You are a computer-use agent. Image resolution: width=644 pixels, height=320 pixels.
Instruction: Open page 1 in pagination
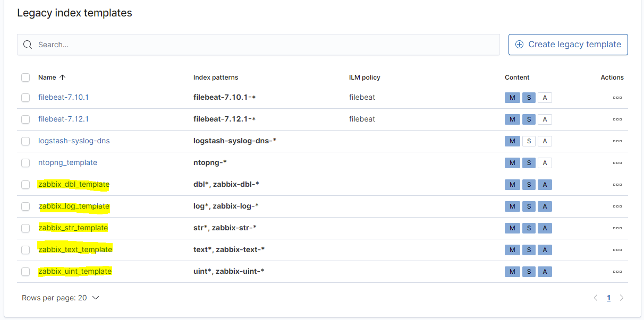[608, 298]
